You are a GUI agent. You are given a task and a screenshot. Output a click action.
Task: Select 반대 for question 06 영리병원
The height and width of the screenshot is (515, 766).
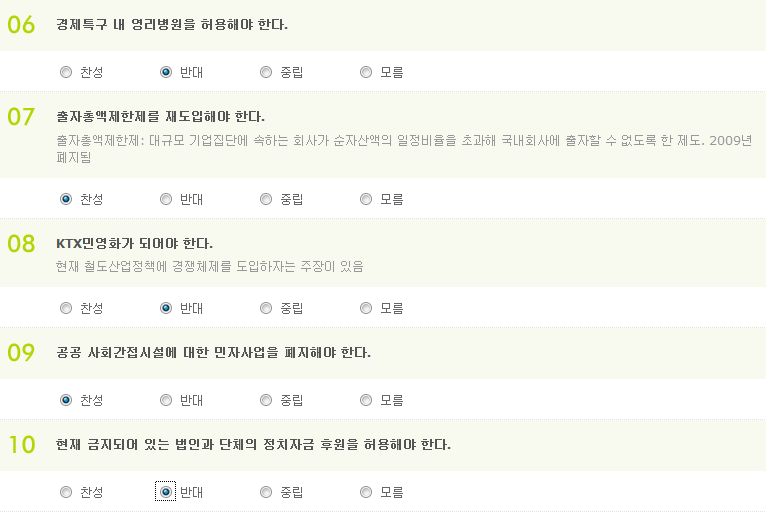pyautogui.click(x=166, y=72)
